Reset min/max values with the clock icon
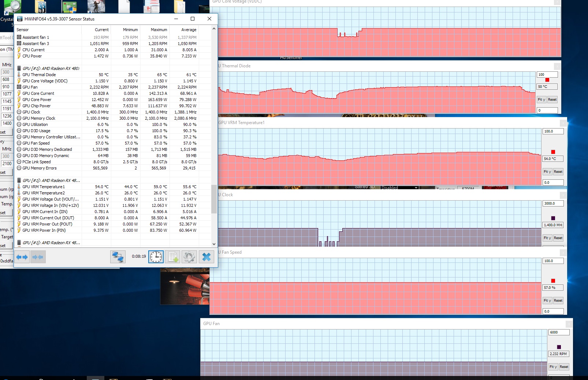Viewport: 588px width, 380px height. 156,257
